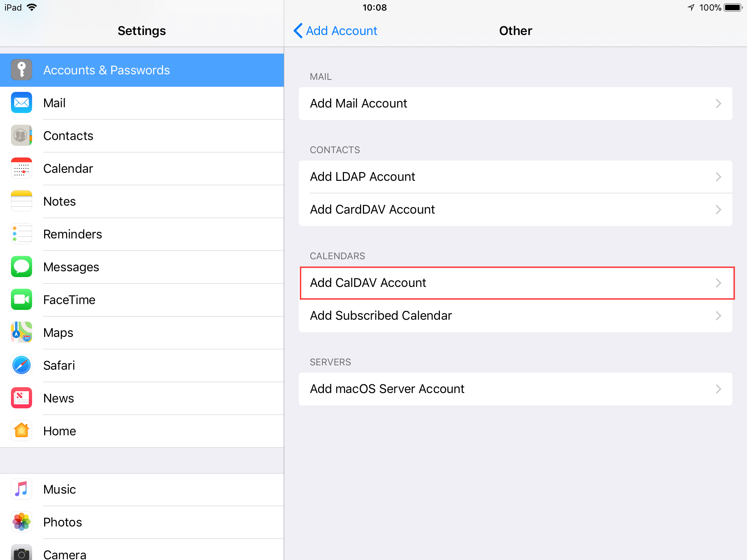The height and width of the screenshot is (560, 747).
Task: Tap the Contacts app icon
Action: pos(22,136)
